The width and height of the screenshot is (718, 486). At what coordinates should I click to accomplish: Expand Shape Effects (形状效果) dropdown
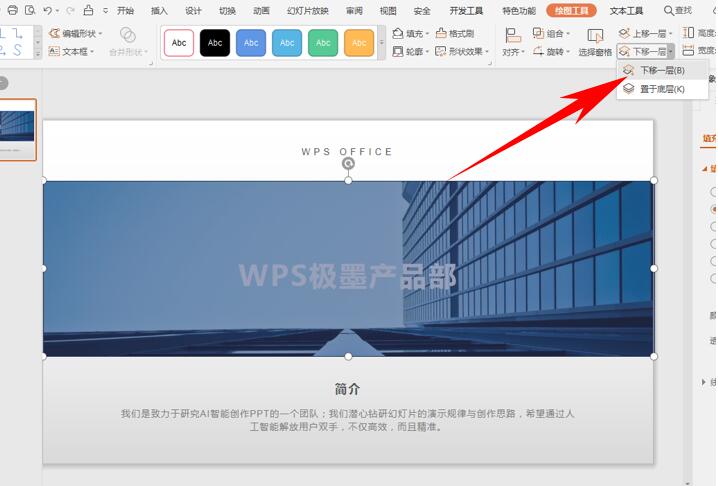pos(487,52)
